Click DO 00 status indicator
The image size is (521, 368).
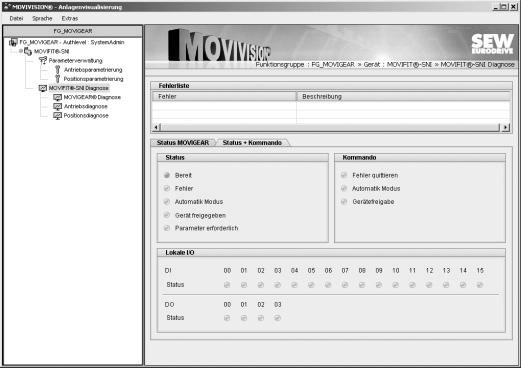tap(227, 318)
